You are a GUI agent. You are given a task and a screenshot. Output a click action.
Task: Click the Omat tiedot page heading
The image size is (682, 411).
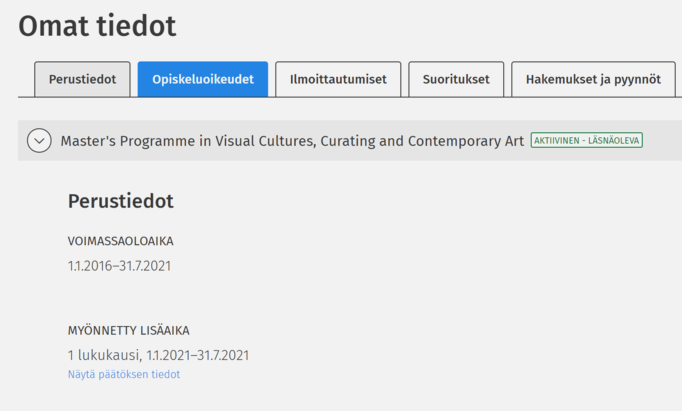97,27
